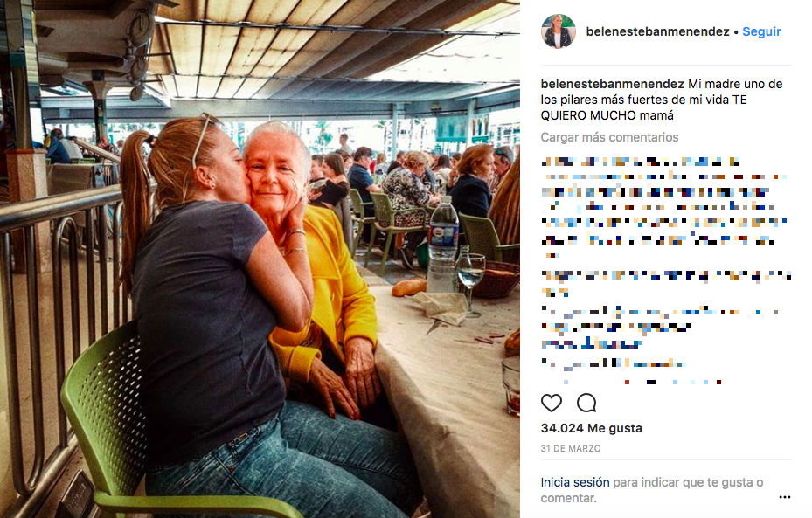This screenshot has width=812, height=518.
Task: Click the water bottle on the table in the photo
Action: click(443, 244)
